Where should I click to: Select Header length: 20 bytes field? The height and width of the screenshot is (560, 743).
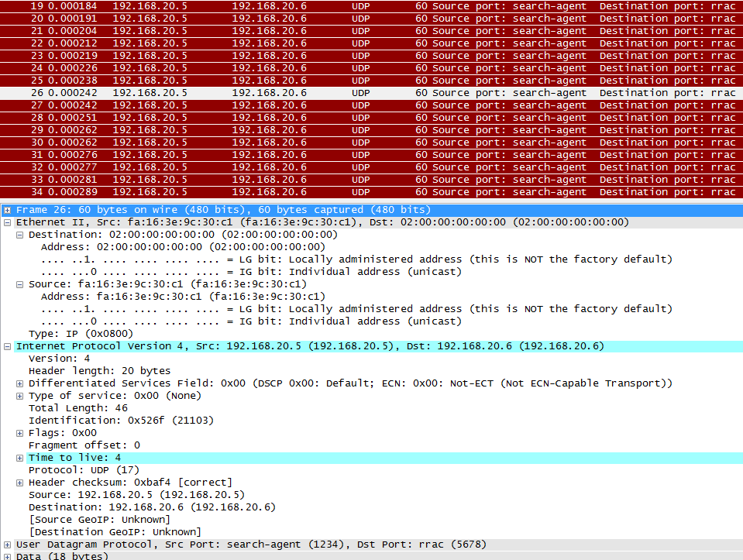[x=99, y=371]
